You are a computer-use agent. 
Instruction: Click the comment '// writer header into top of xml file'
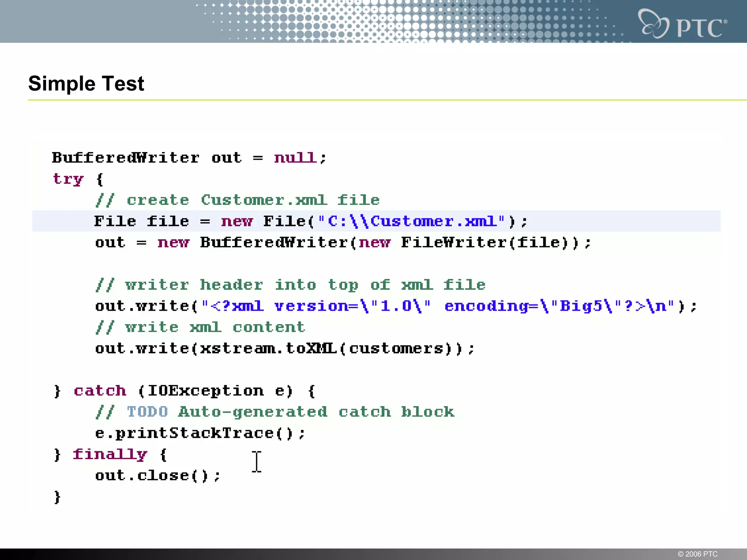[291, 285]
